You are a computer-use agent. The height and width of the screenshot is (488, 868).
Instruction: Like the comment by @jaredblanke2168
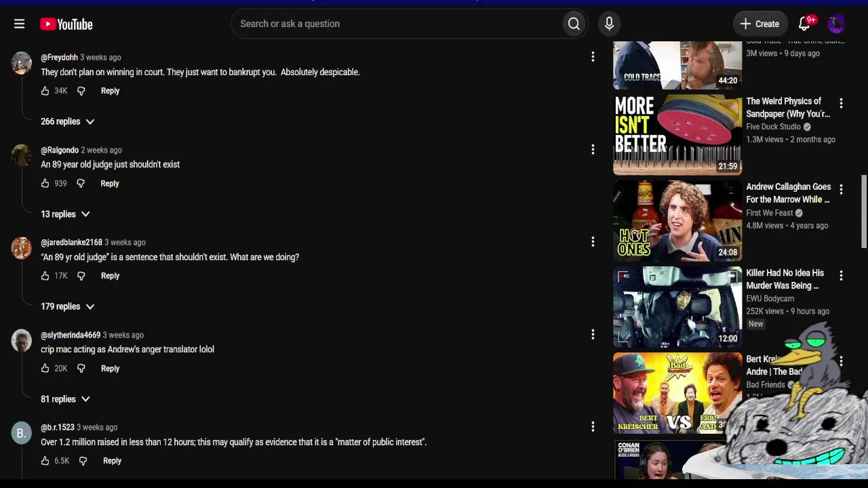[45, 276]
